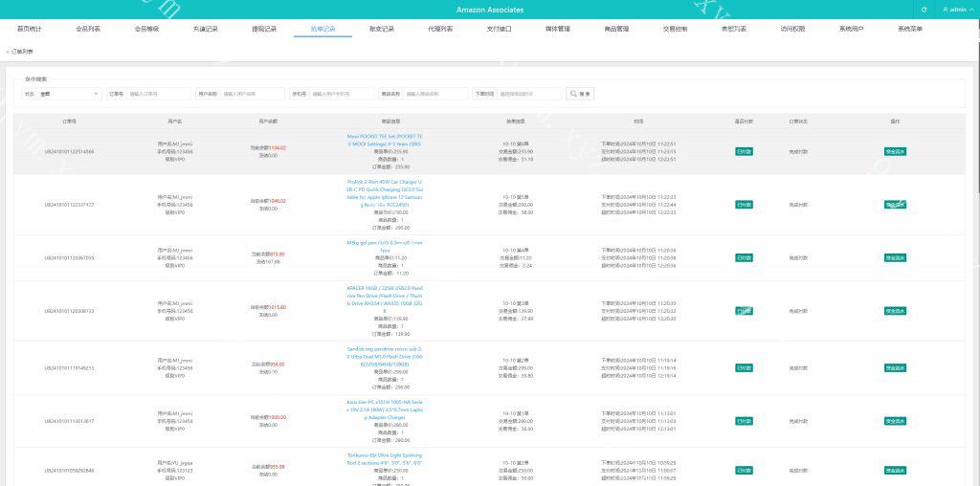This screenshot has height=486, width=980.
Task: Click 已付款 badge in Sandisk otg pendrive row
Action: click(x=744, y=368)
